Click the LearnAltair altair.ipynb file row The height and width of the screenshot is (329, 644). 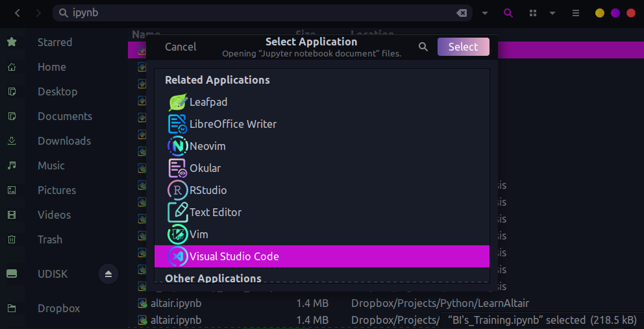click(386, 304)
